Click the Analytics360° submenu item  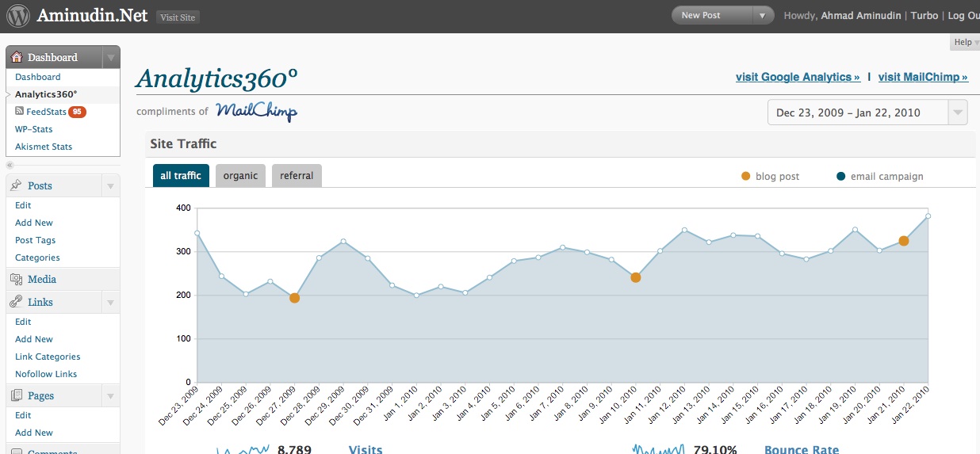click(x=46, y=94)
